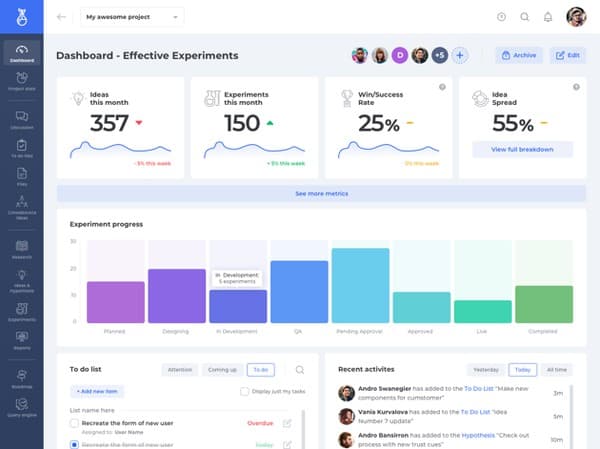Open Reports from the sidebar

21,340
